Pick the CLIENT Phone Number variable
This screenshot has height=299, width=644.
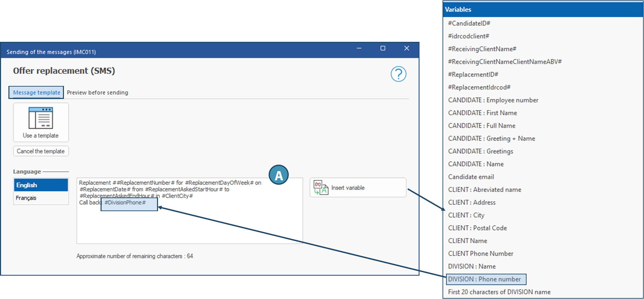(481, 254)
